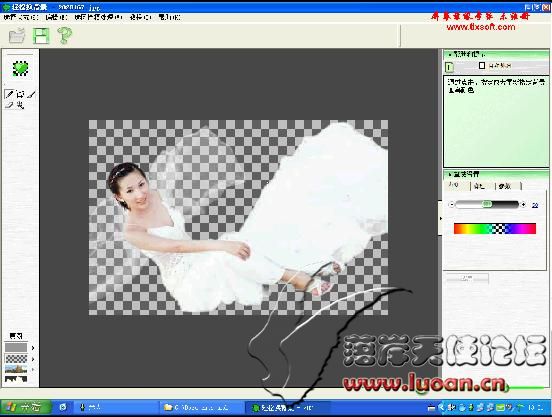Click the green heart selection icon

click(20, 68)
